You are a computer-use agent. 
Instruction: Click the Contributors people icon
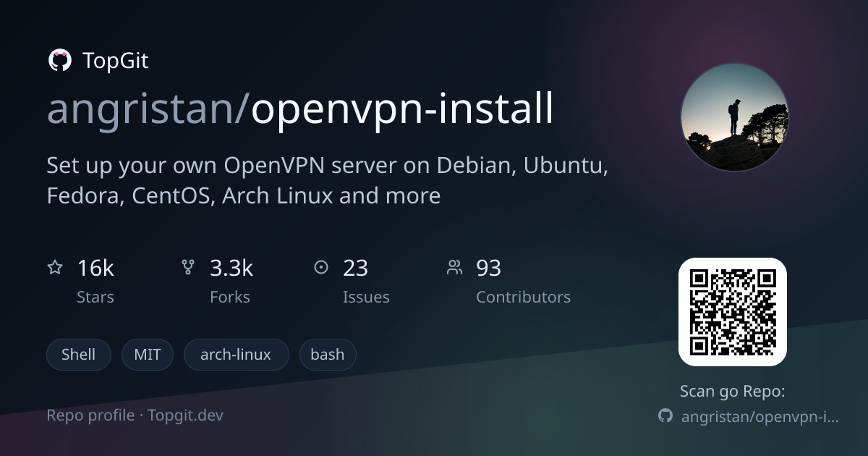point(454,268)
